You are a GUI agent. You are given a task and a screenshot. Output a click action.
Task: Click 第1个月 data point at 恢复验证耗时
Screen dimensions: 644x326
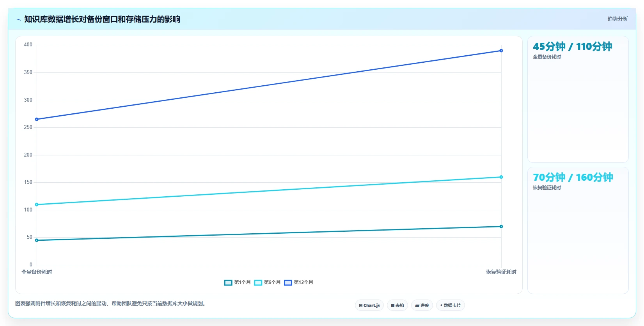(x=501, y=227)
